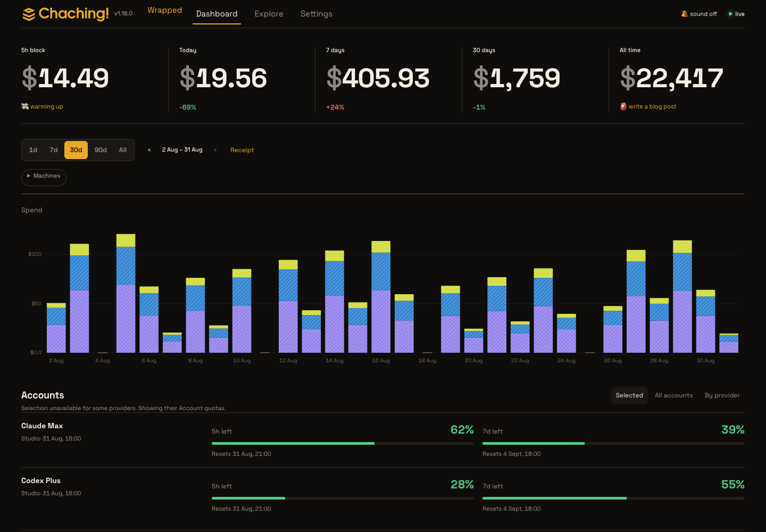The height and width of the screenshot is (532, 766).
Task: Click the green live status dot
Action: (x=730, y=14)
